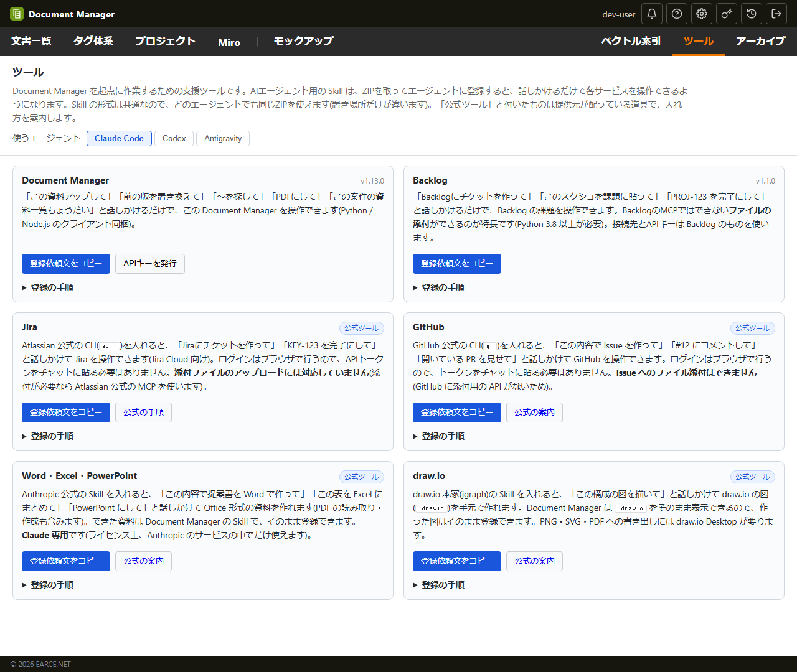Click the v1.1.0 version on Backlog
Image resolution: width=797 pixels, height=672 pixels.
point(765,181)
